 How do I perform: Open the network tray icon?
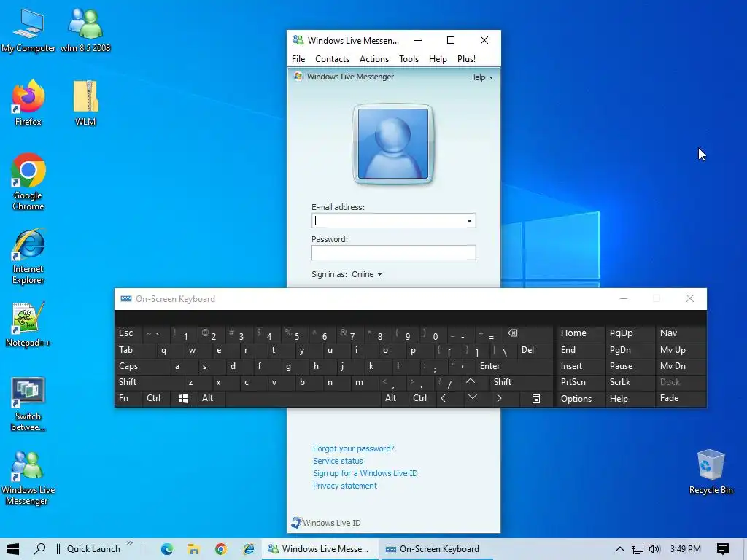637,549
